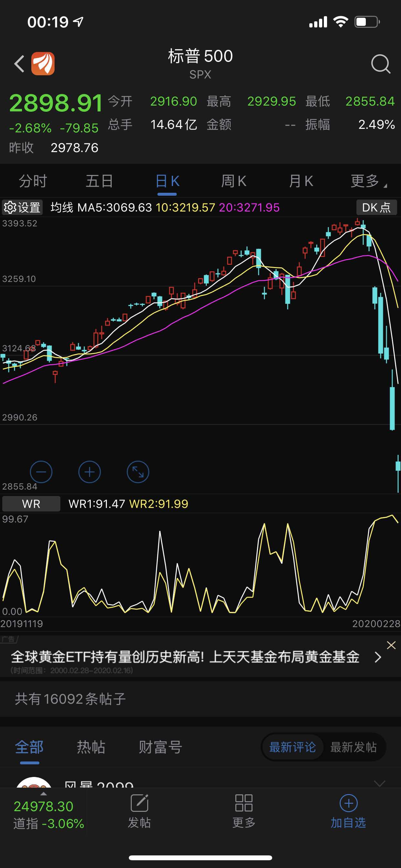Select the 全部 posts tab

(x=29, y=747)
